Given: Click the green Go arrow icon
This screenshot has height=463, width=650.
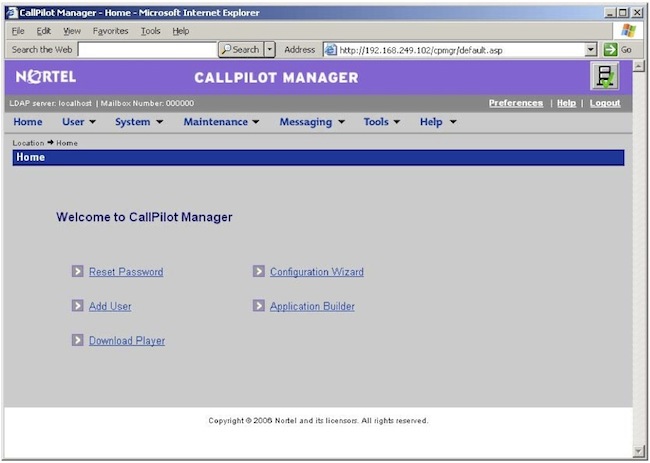Looking at the screenshot, I should (x=610, y=50).
